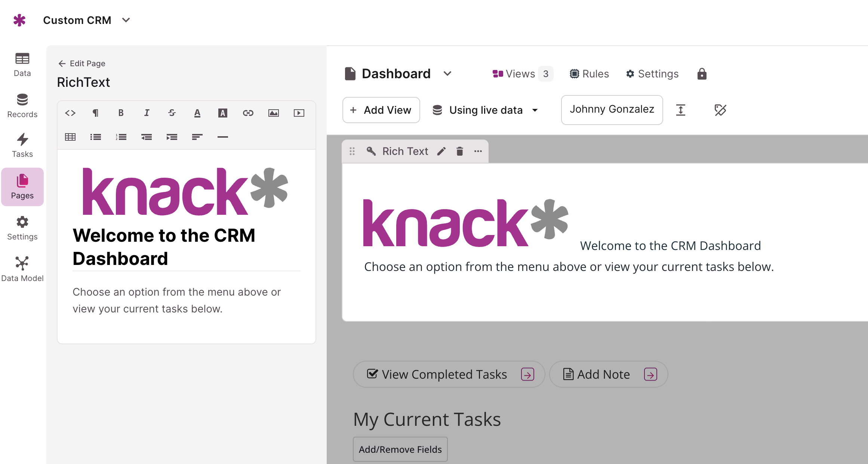Click View Completed Tasks menu button

tap(449, 374)
